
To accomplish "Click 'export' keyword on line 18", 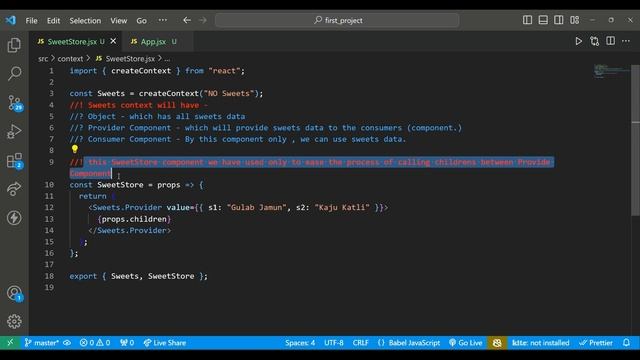I will click(x=83, y=276).
